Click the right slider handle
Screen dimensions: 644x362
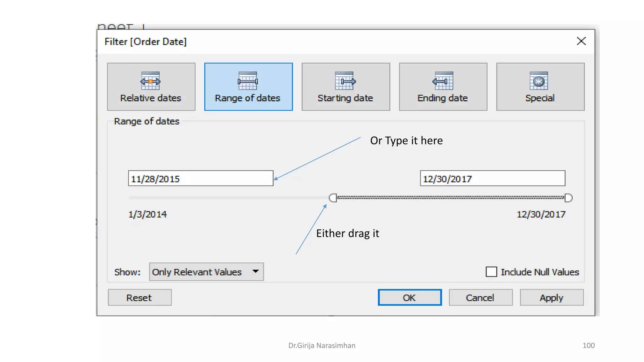[x=569, y=198]
